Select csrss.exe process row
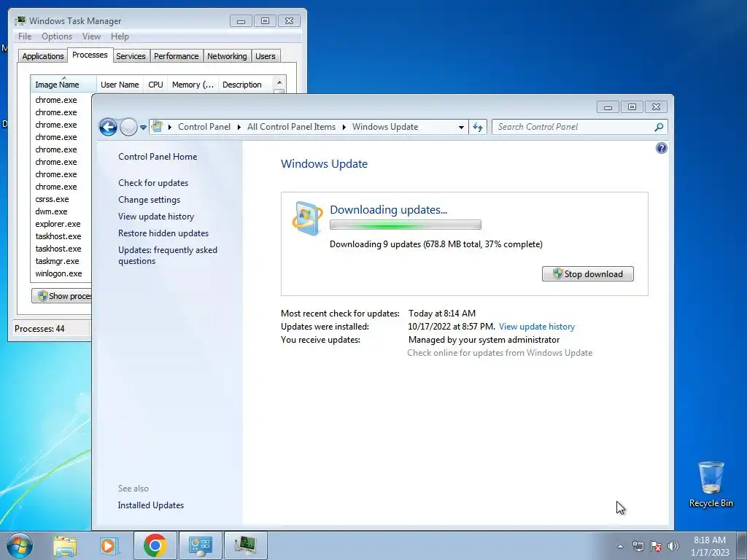This screenshot has height=560, width=747. tap(62, 199)
